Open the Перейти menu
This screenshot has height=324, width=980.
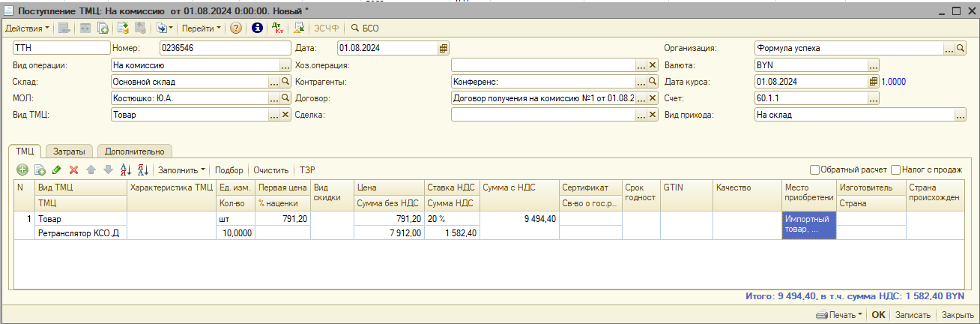[x=201, y=28]
